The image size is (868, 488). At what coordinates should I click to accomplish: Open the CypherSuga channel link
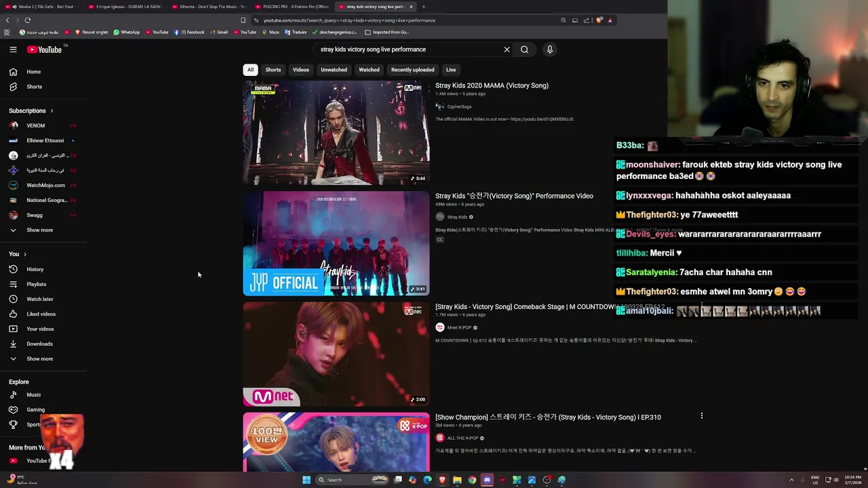click(459, 106)
